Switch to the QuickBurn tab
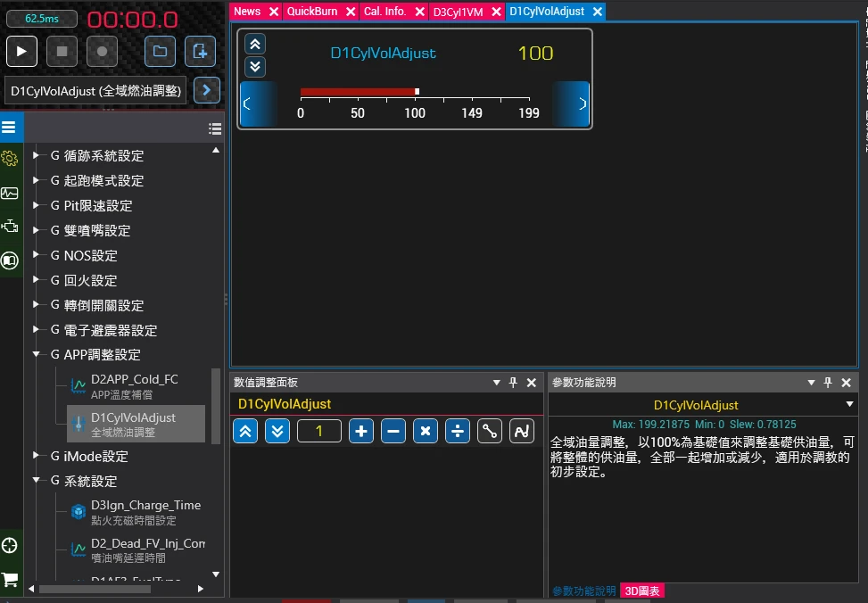 pyautogui.click(x=311, y=12)
